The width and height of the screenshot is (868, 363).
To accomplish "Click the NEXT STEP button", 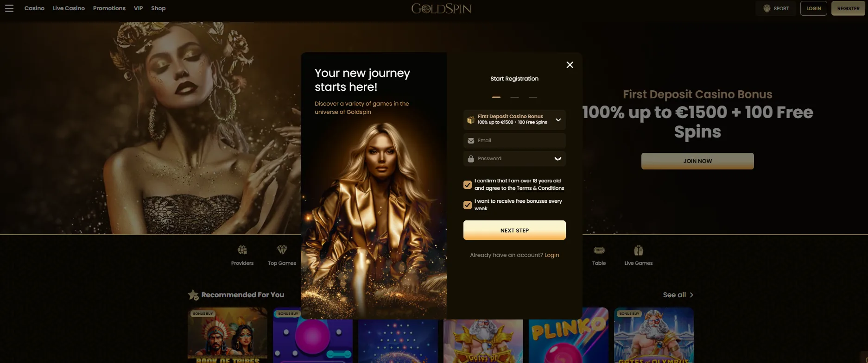I will tap(514, 230).
